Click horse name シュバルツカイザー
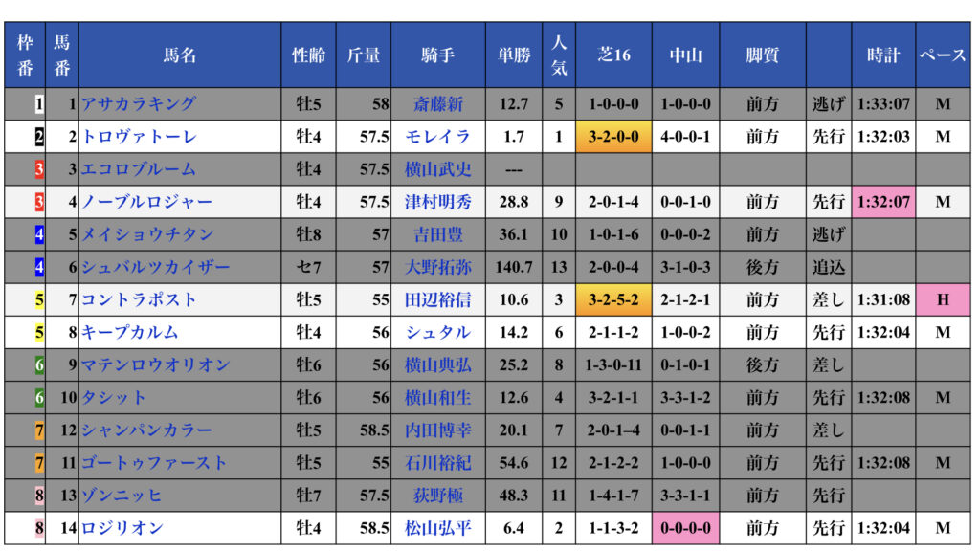This screenshot has width=980, height=551. click(x=155, y=267)
